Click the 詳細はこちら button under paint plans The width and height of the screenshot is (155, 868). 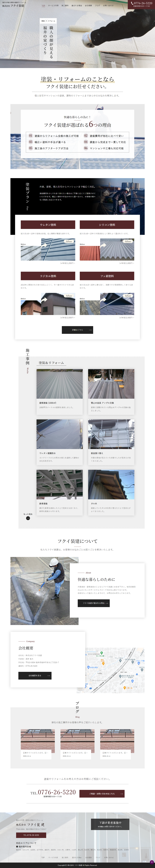[x=77, y=330]
